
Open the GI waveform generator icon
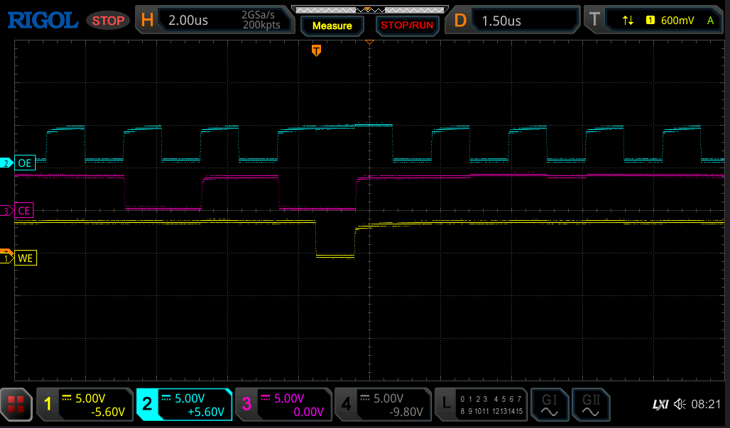[x=549, y=404]
